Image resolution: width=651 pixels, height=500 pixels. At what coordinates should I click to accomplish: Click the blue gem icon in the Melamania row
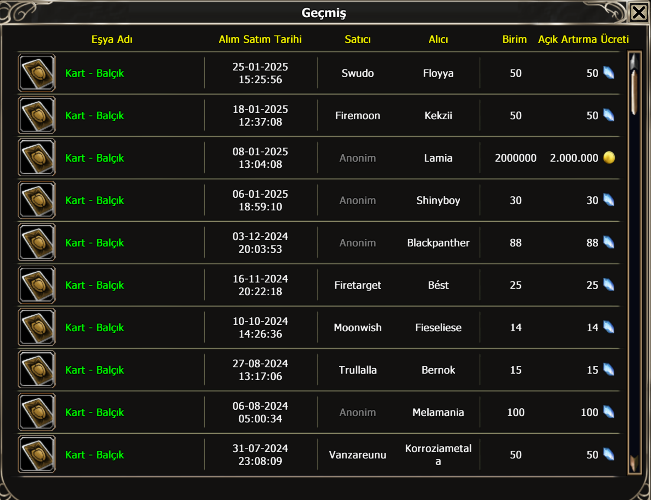pos(608,412)
